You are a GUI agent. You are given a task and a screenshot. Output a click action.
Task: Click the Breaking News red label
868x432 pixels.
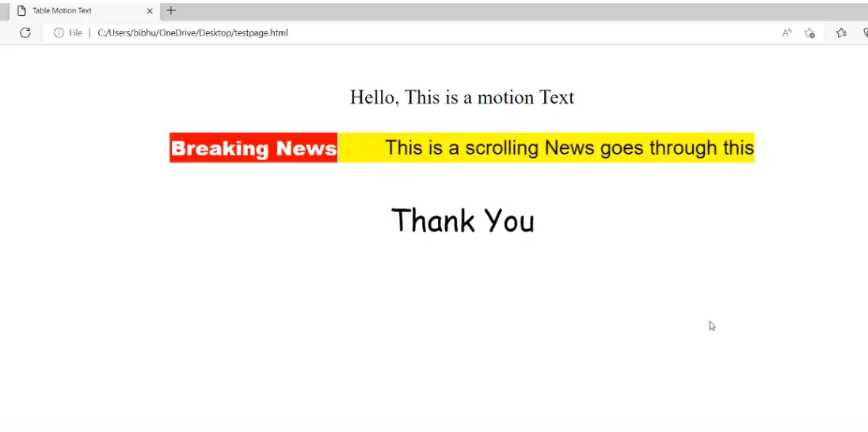coord(253,148)
